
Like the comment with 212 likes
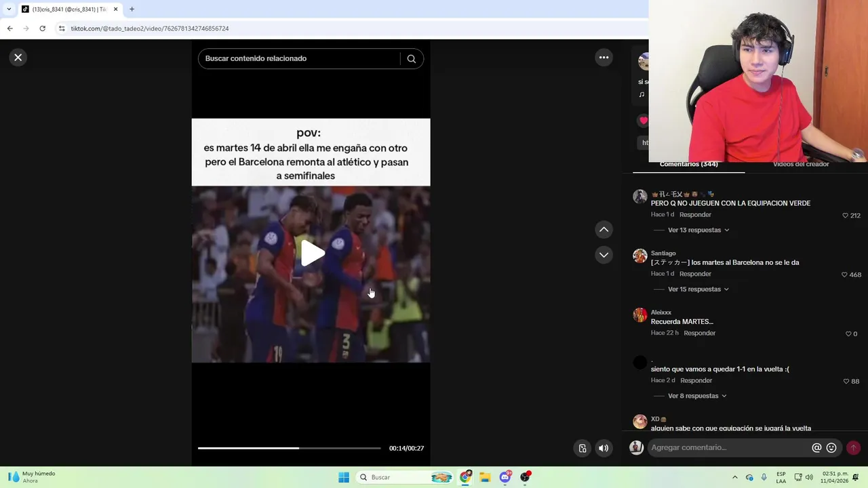coord(845,216)
